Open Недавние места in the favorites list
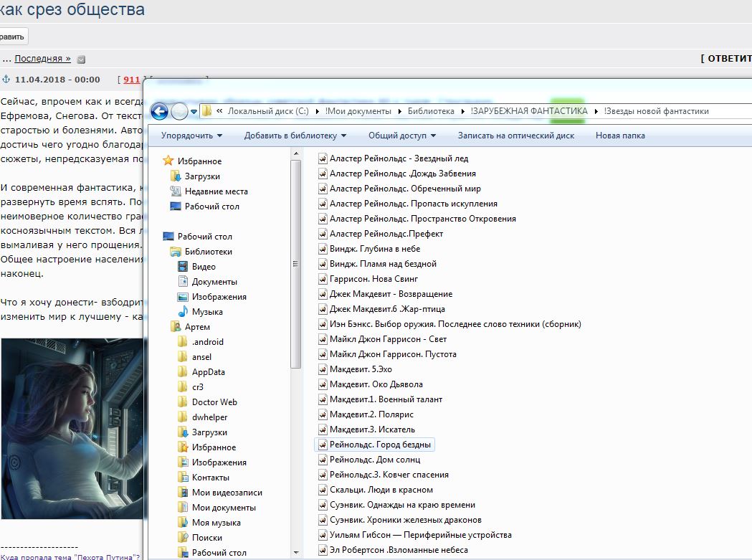 tap(216, 191)
